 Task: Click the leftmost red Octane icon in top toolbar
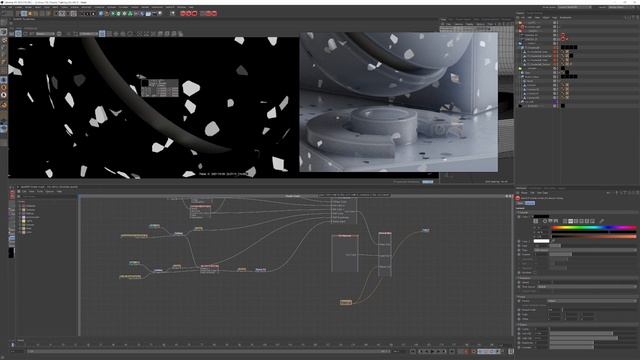(x=183, y=13)
